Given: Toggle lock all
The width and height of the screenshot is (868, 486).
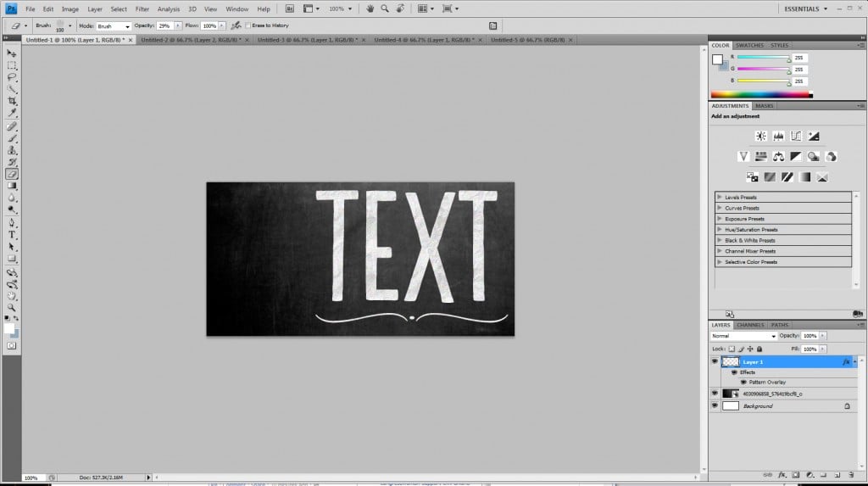Looking at the screenshot, I should [x=759, y=349].
